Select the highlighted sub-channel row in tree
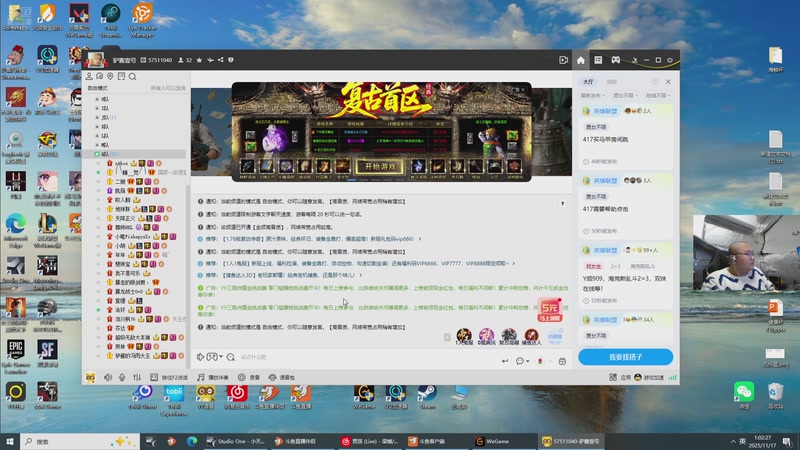Viewport: 800px width, 450px height. [x=137, y=154]
